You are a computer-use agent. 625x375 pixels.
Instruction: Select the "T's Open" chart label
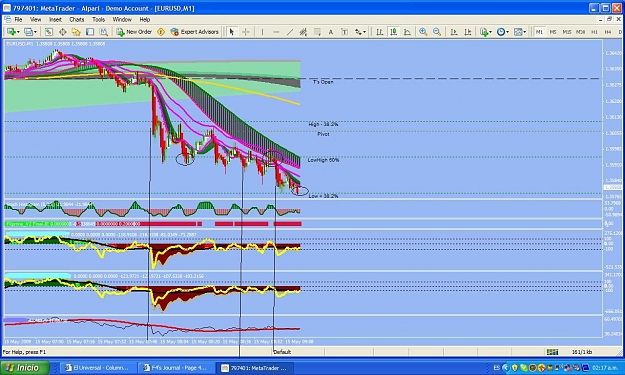pyautogui.click(x=323, y=82)
